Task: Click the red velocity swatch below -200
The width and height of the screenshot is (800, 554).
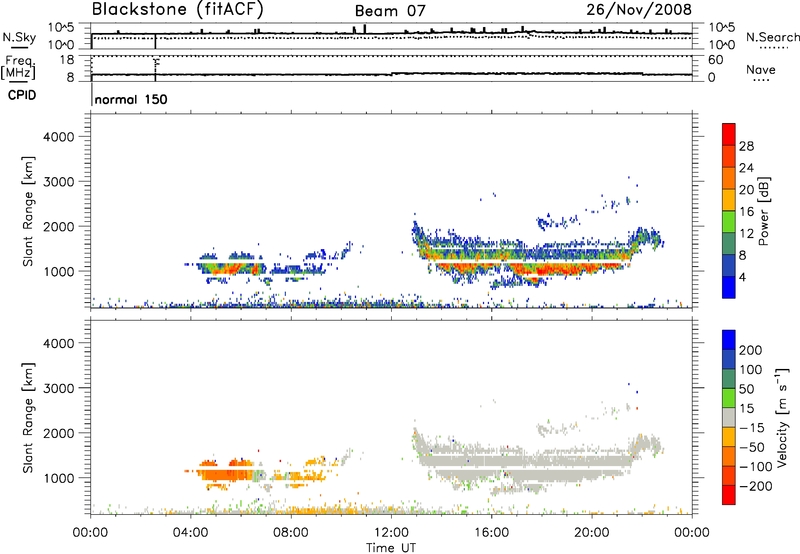Action: click(x=729, y=495)
